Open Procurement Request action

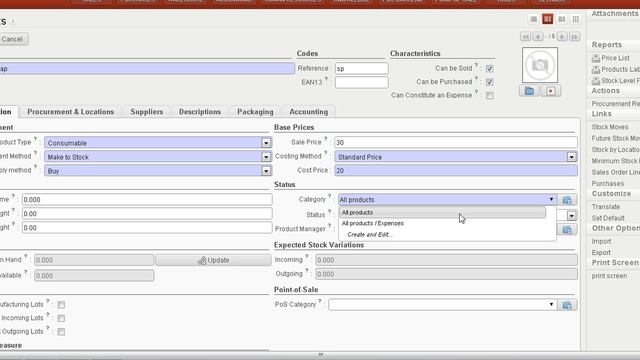click(616, 104)
